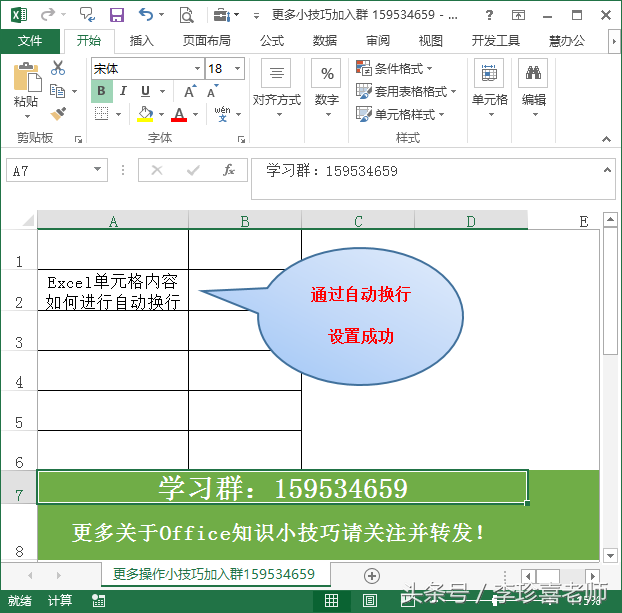Viewport: 622px width, 613px height.
Task: Click the Fill Color bucket icon
Action: pos(145,114)
